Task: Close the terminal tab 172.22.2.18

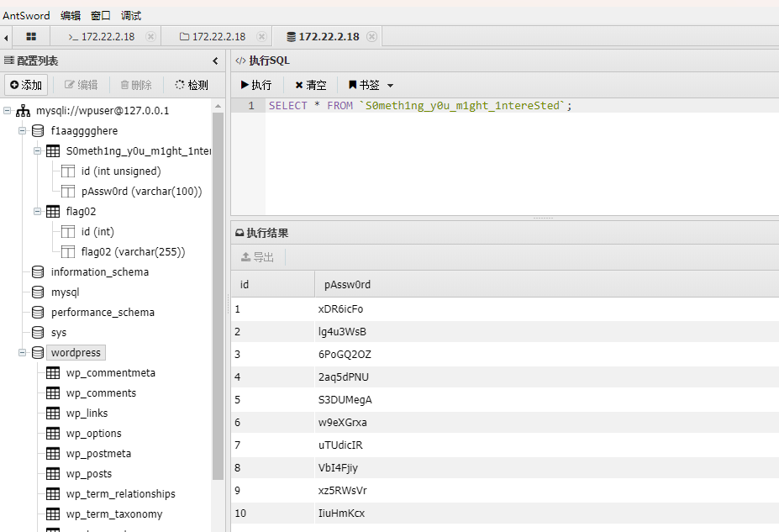Action: [150, 37]
